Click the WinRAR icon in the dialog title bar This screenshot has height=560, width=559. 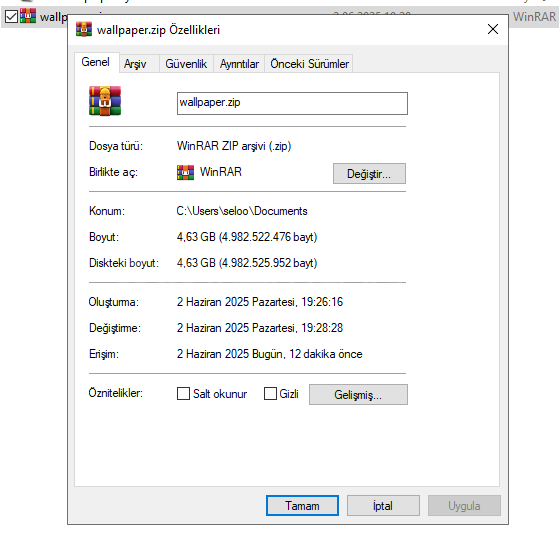tap(84, 29)
